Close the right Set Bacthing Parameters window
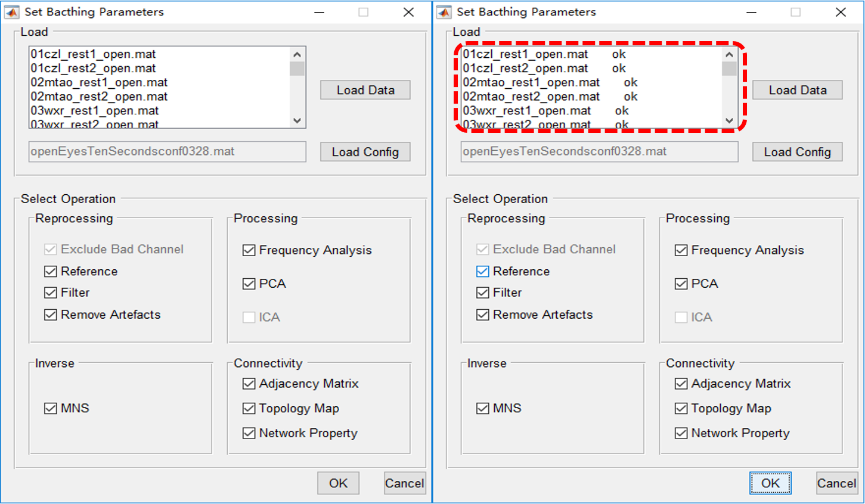This screenshot has width=865, height=504. [x=841, y=13]
